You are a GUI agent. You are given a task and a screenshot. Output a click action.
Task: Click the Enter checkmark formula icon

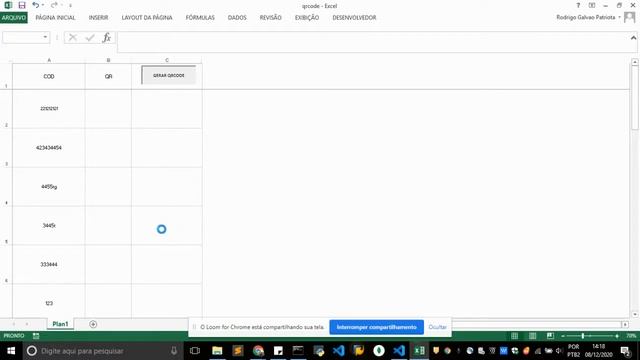click(x=90, y=38)
